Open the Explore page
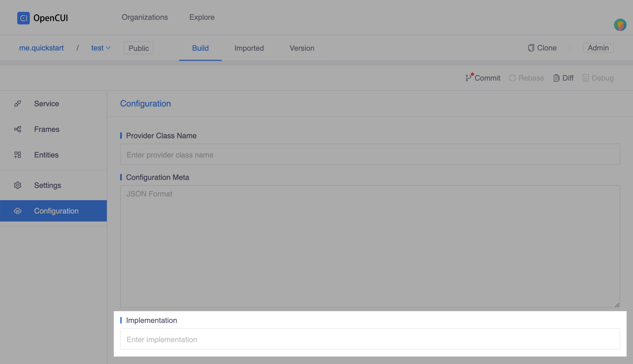This screenshot has width=633, height=364. pyautogui.click(x=202, y=17)
